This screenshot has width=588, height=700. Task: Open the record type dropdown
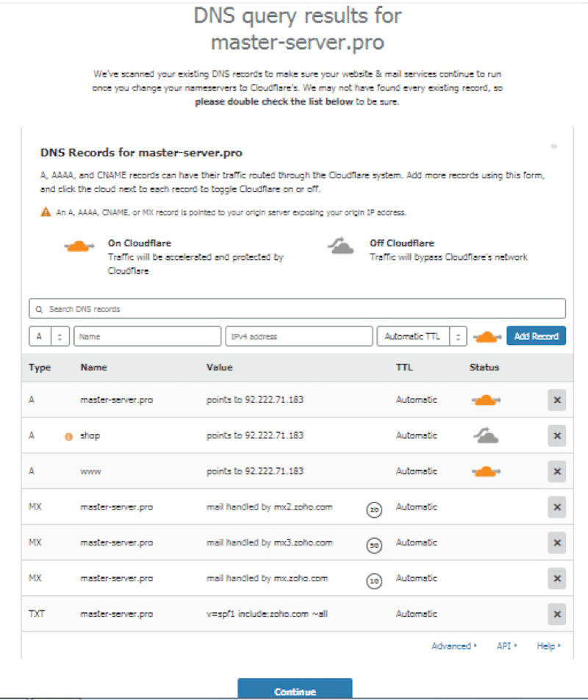(49, 336)
